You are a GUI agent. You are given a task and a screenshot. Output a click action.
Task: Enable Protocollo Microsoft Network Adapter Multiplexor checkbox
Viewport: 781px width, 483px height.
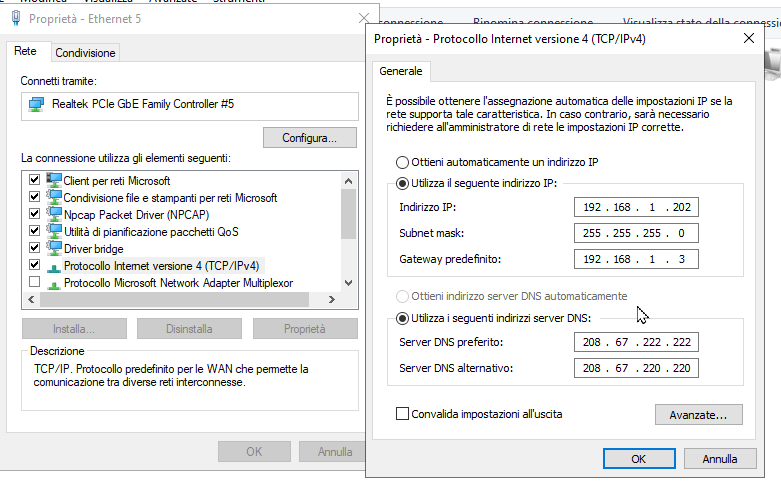[x=35, y=283]
